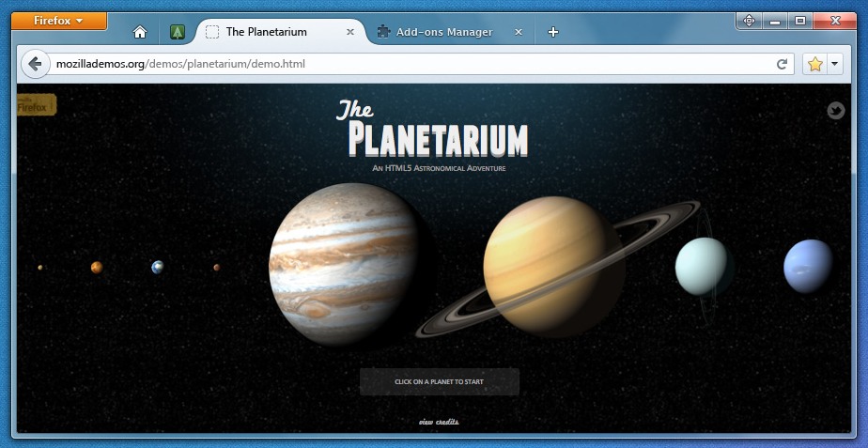Click the Home pinned tab icon
Image resolution: width=868 pixels, height=448 pixels.
click(140, 32)
